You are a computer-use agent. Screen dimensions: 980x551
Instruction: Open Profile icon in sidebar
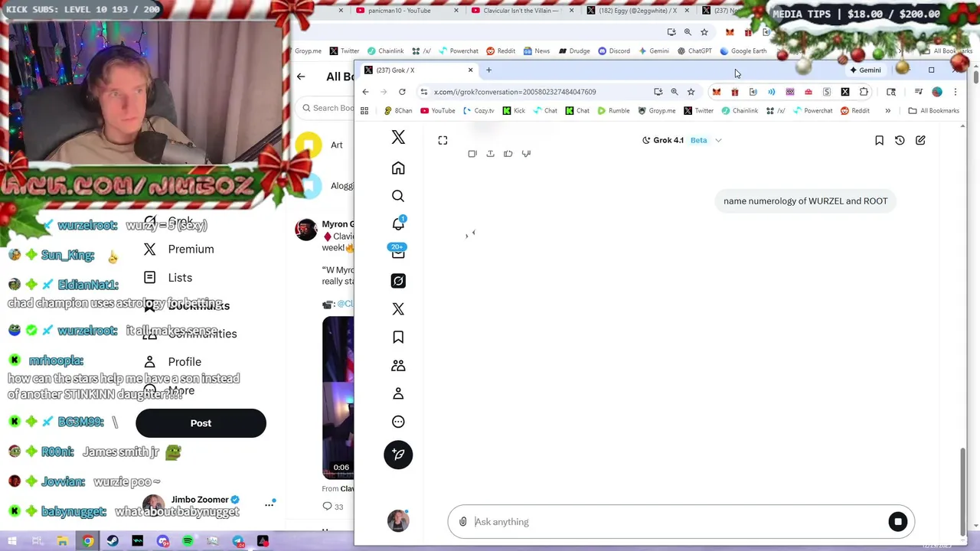(x=398, y=393)
